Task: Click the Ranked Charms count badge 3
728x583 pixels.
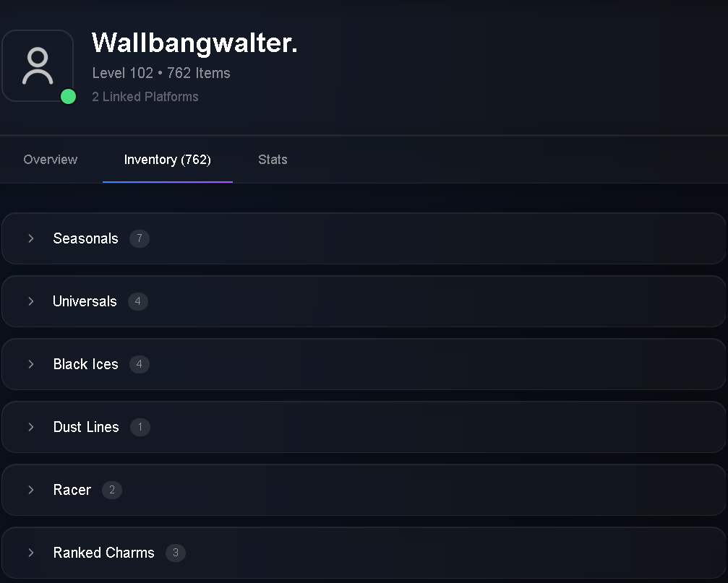Action: click(176, 553)
